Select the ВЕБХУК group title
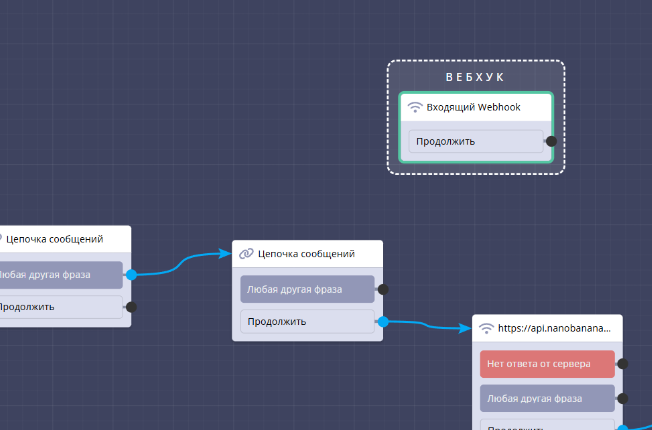 475,77
